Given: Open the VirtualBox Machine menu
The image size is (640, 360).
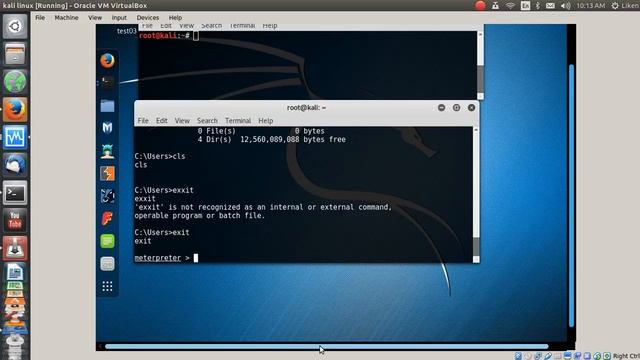Looking at the screenshot, I should click(66, 18).
